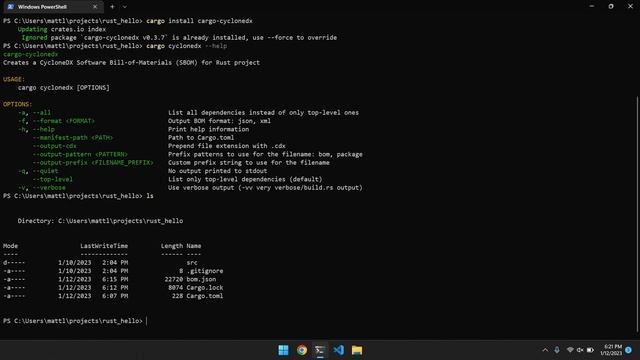Click the -a, --all option text
This screenshot has width=640, height=360.
[34, 113]
